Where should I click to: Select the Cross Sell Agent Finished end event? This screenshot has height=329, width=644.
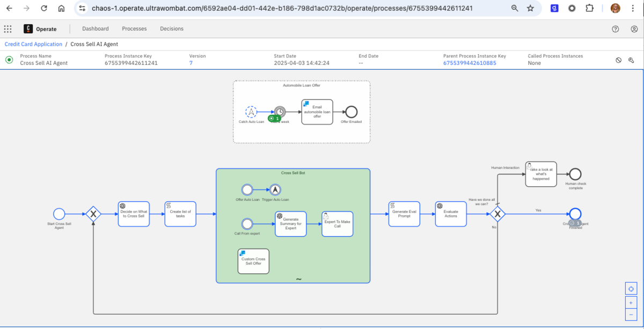coord(575,214)
